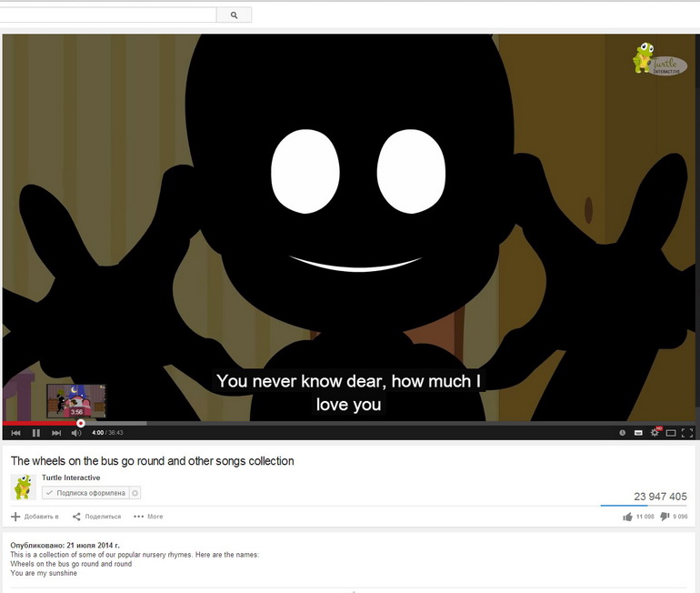Click the Turtle Interactive channel avatar

click(24, 487)
